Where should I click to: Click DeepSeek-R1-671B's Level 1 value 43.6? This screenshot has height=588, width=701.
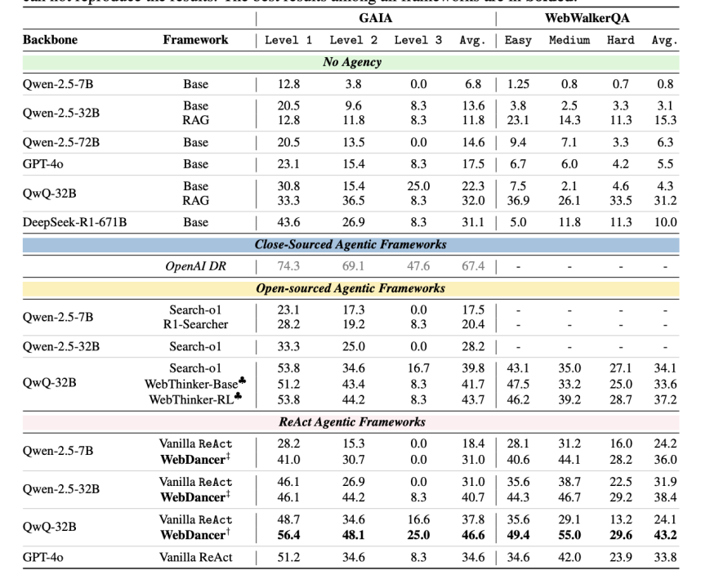pos(288,222)
